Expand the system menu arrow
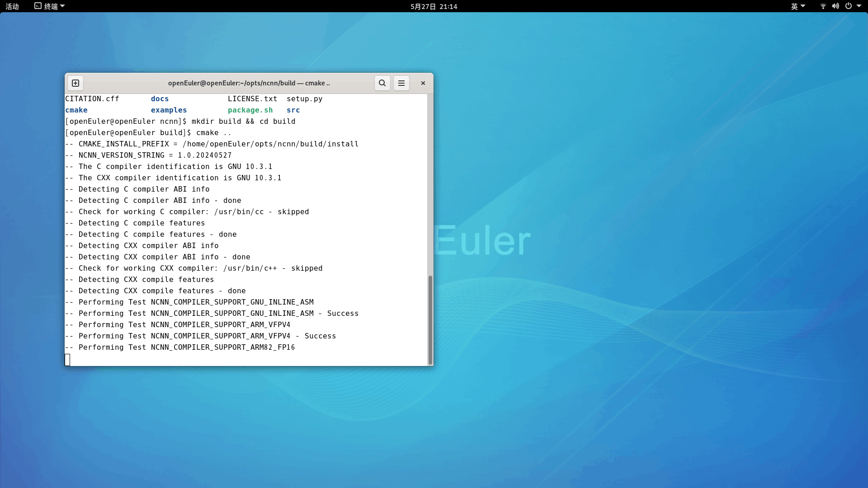The image size is (868, 488). point(859,6)
